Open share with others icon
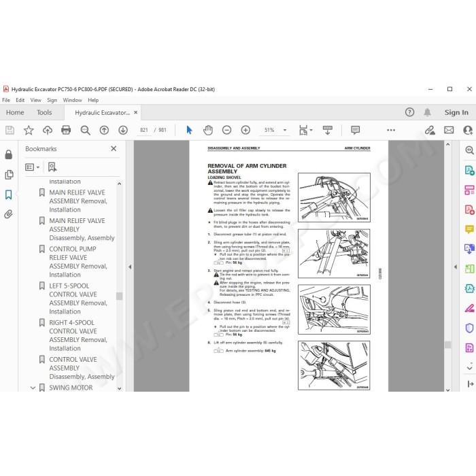This screenshot has height=476, width=476. (468, 131)
